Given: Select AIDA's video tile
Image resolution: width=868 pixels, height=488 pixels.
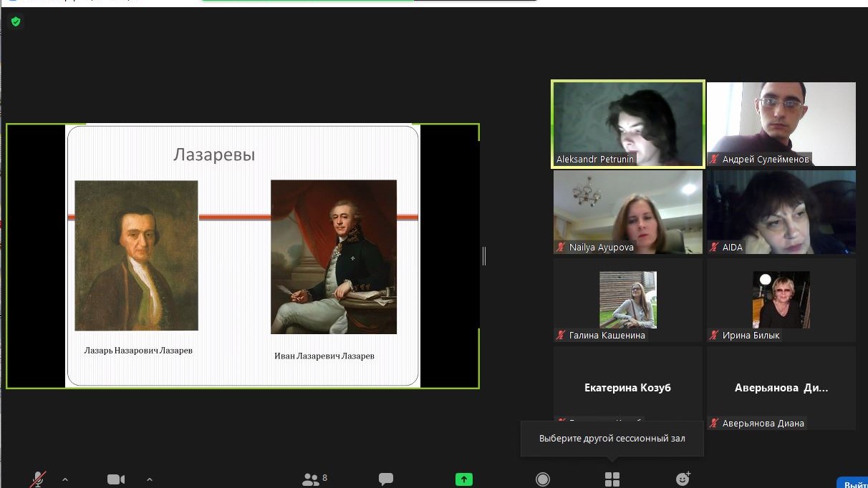Looking at the screenshot, I should [x=781, y=212].
